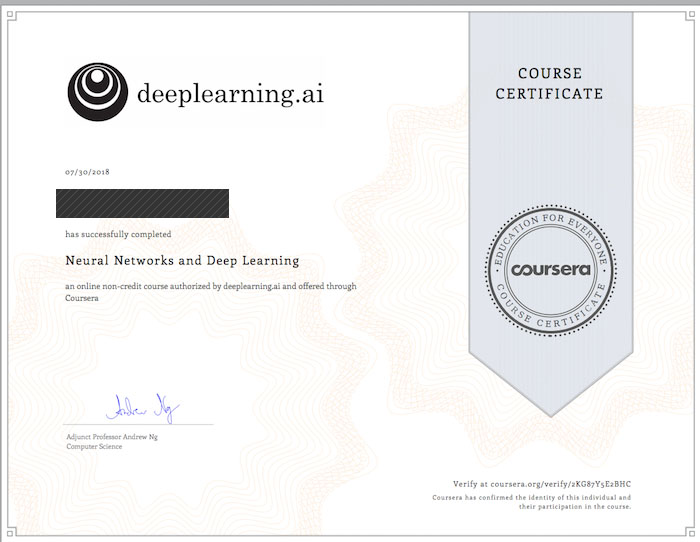This screenshot has height=542, width=700.
Task: Click the word Coursera under course description
Action: click(82, 298)
